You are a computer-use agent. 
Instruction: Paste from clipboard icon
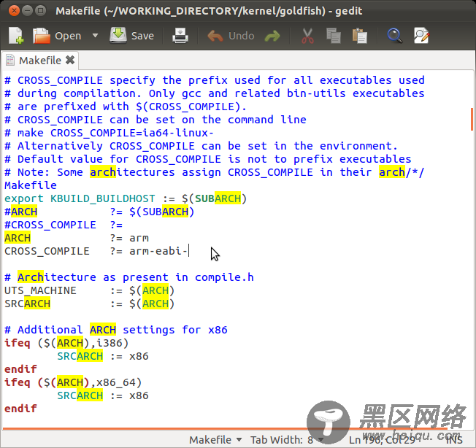click(x=360, y=36)
